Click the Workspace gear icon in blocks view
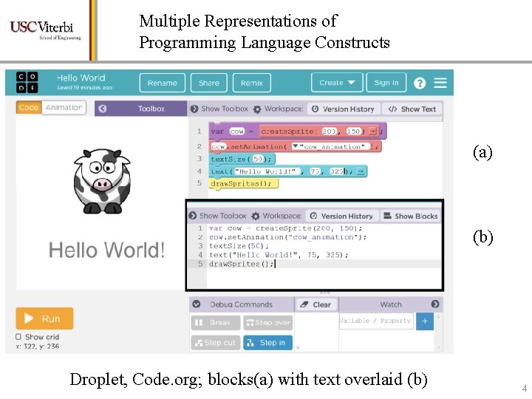The image size is (532, 399). (257, 109)
